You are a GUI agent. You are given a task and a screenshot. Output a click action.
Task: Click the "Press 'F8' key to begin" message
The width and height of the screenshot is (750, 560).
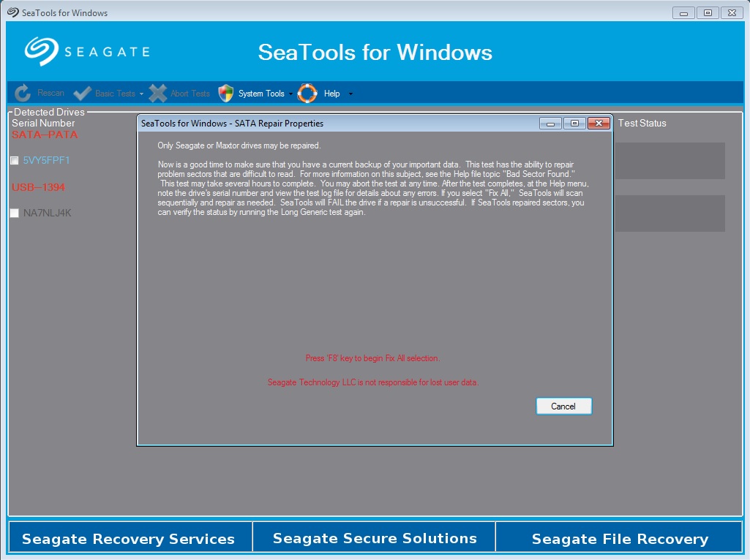[372, 358]
